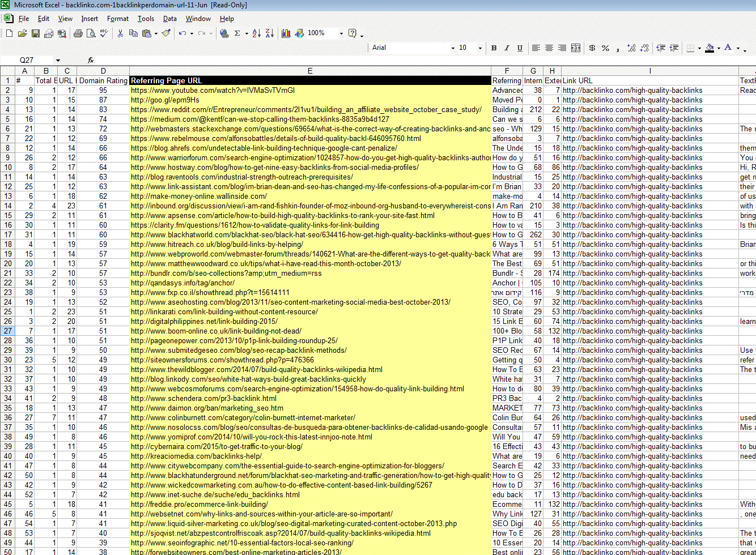The image size is (756, 555).
Task: Select the Referring Page URL header cell
Action: pyautogui.click(x=311, y=81)
